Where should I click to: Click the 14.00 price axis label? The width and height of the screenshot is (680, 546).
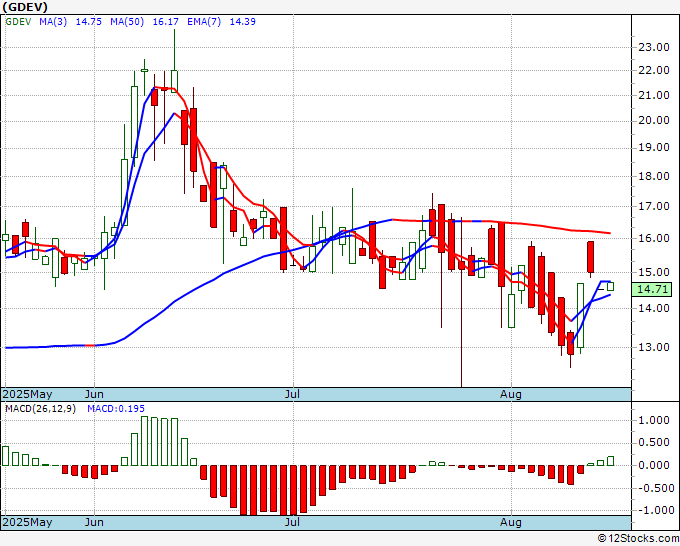pos(654,308)
